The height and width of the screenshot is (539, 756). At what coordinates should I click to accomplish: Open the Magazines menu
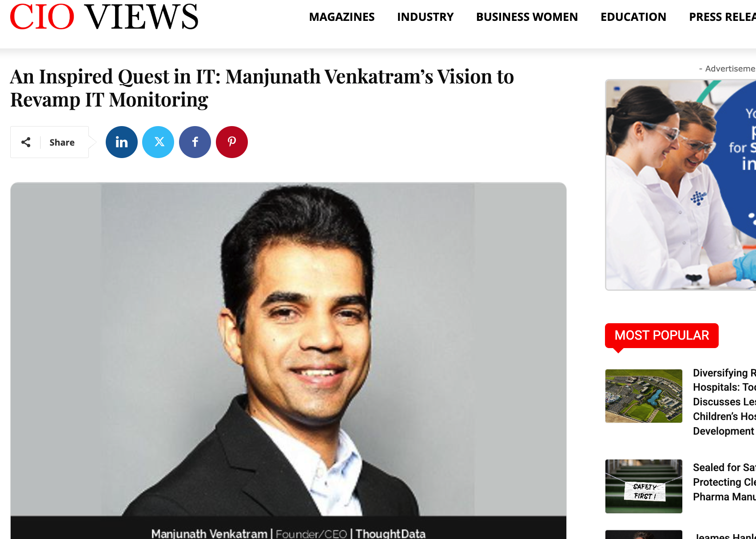pos(342,17)
